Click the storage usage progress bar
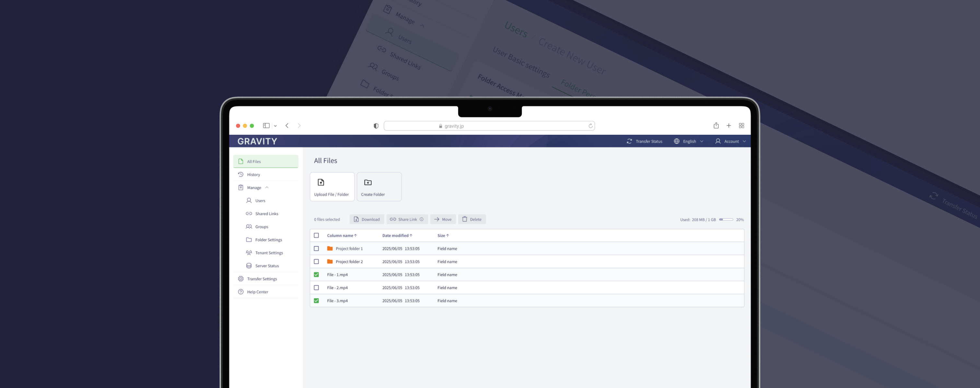Viewport: 980px width, 388px height. click(726, 219)
